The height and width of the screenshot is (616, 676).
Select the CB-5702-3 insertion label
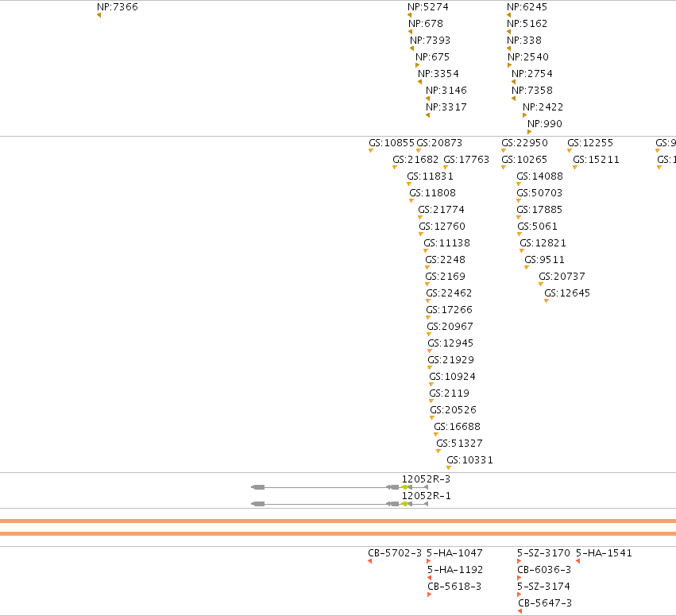pyautogui.click(x=395, y=553)
